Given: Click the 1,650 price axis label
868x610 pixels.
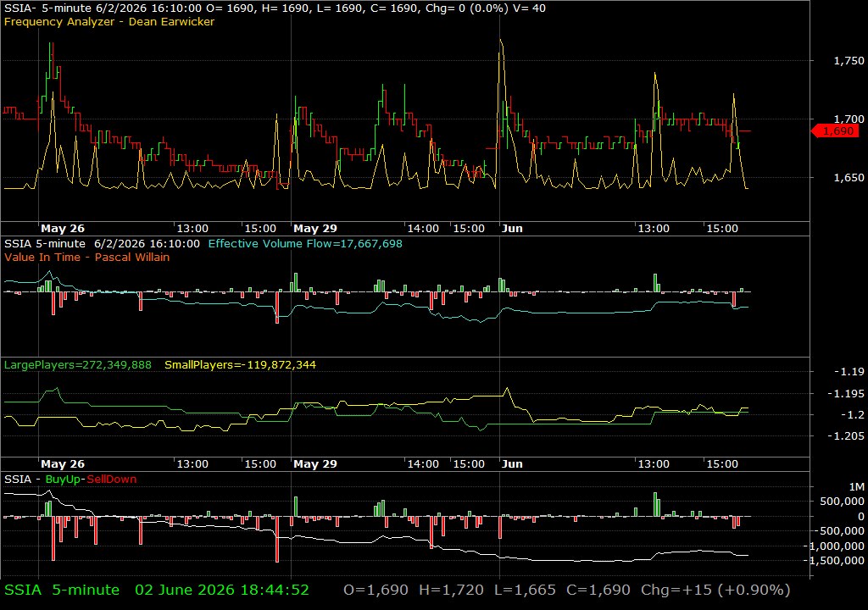Looking at the screenshot, I should 849,178.
